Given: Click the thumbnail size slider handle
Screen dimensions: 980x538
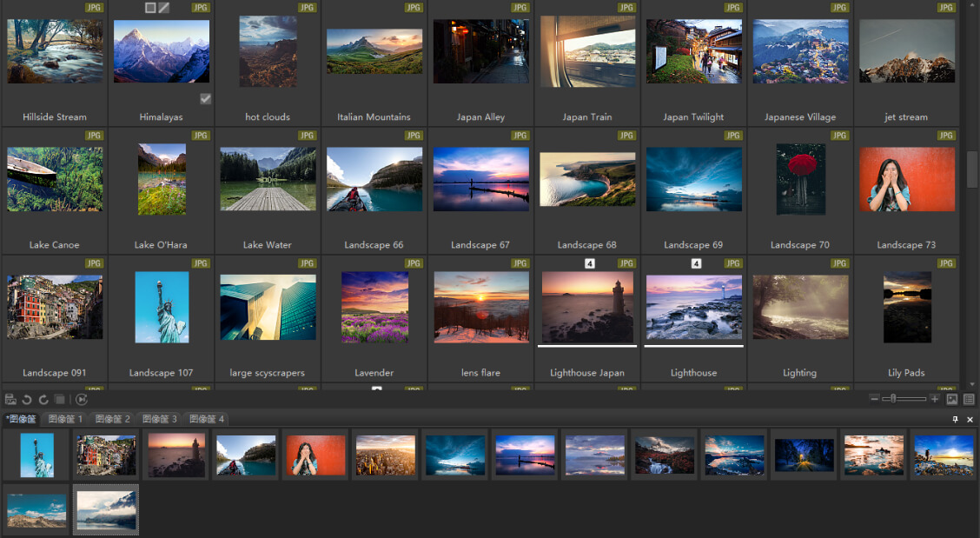Looking at the screenshot, I should (893, 398).
